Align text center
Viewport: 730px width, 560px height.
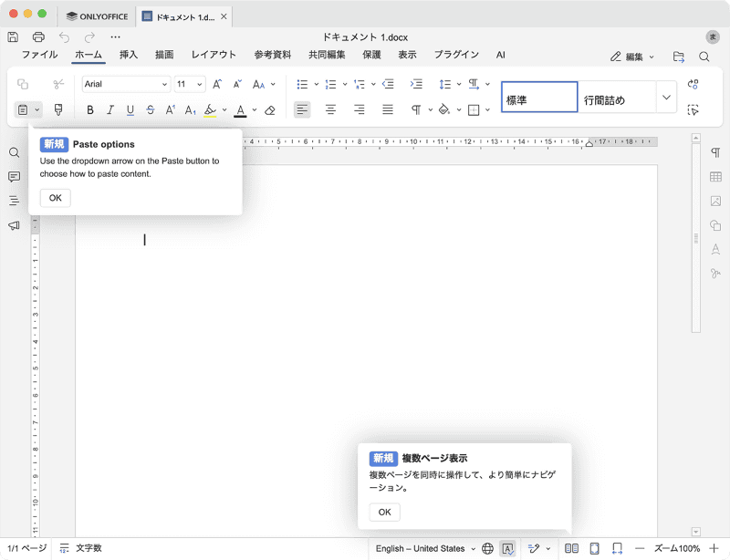tap(330, 109)
